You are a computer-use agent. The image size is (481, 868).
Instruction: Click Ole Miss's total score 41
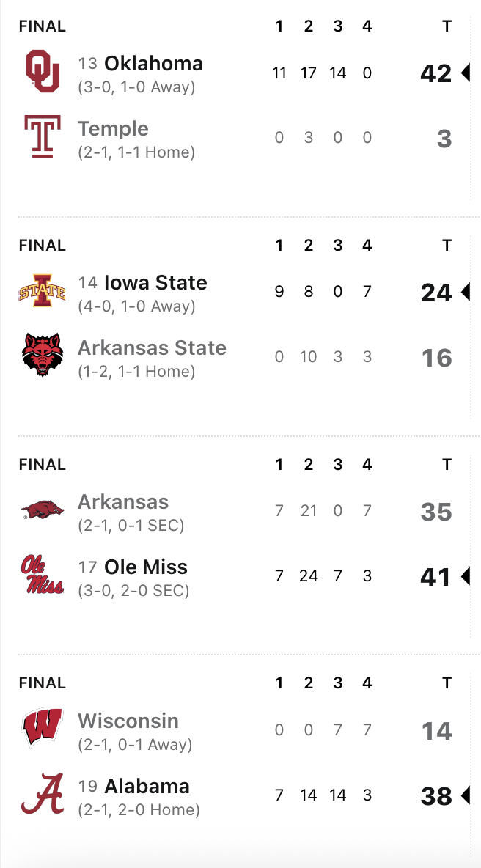[x=436, y=577]
